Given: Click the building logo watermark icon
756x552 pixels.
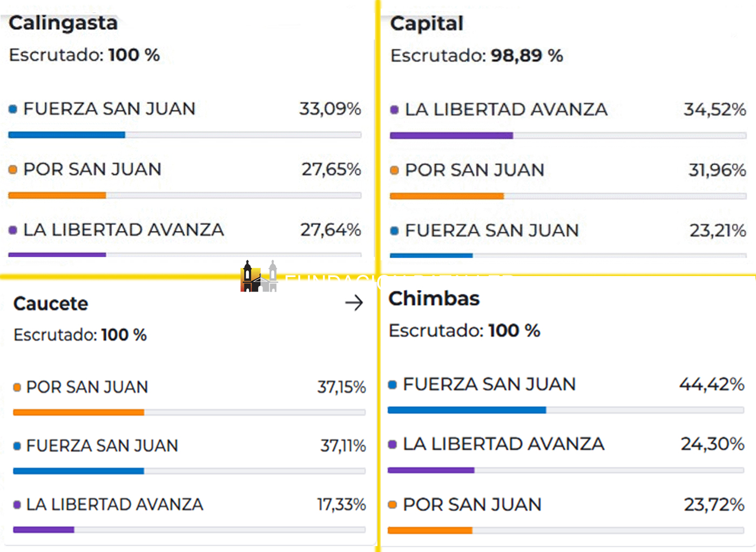Looking at the screenshot, I should pos(259,277).
